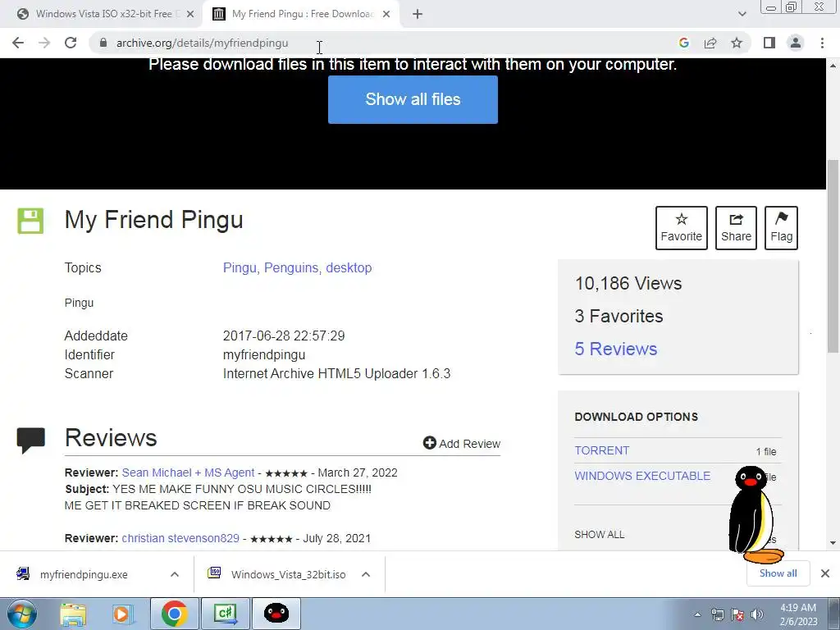
Task: Close the Windows Vista ISO tab
Action: pyautogui.click(x=189, y=14)
